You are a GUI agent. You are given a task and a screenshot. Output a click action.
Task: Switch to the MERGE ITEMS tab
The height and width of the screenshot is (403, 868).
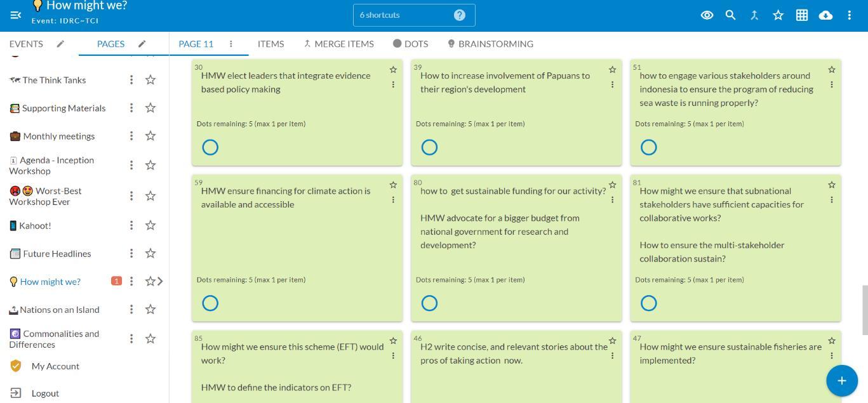pos(338,44)
